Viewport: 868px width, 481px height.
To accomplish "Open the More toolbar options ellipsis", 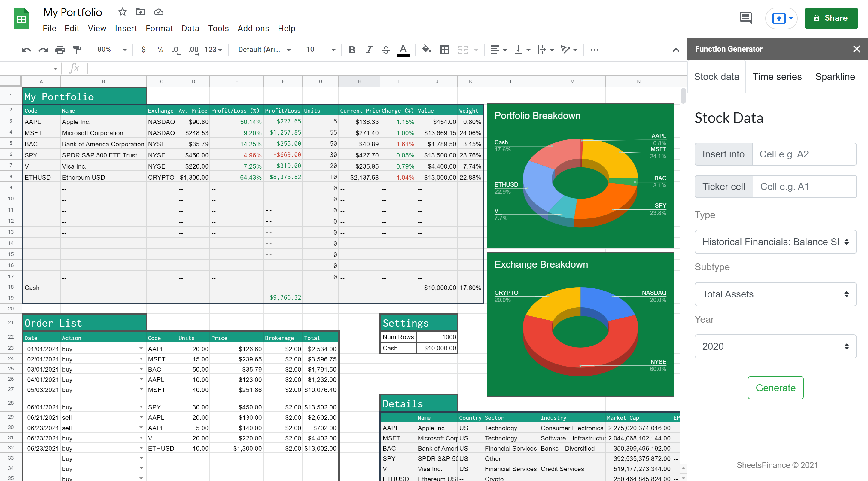I will (594, 50).
